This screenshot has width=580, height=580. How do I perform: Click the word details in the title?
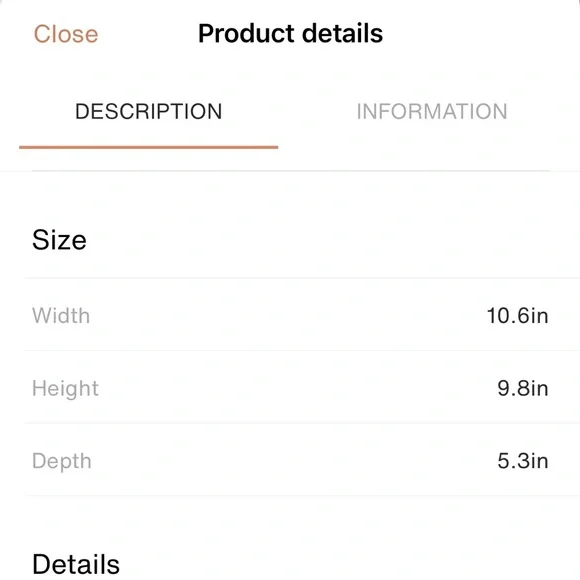click(x=342, y=33)
